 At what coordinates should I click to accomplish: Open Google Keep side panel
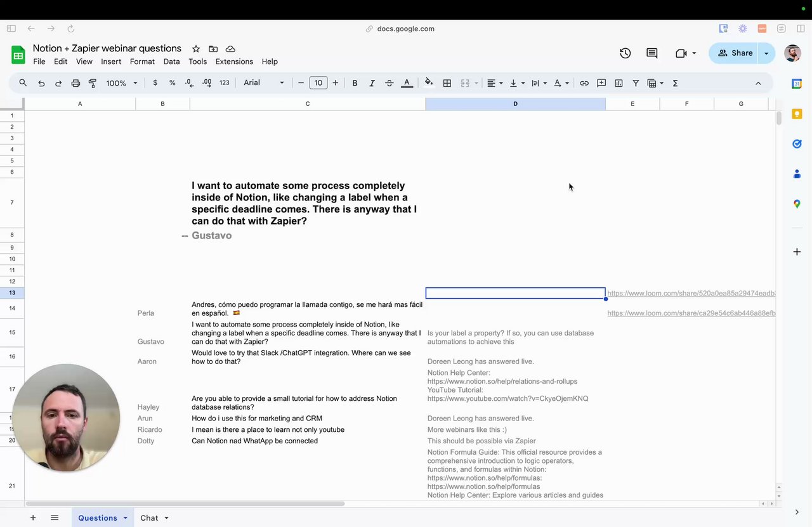pyautogui.click(x=797, y=114)
